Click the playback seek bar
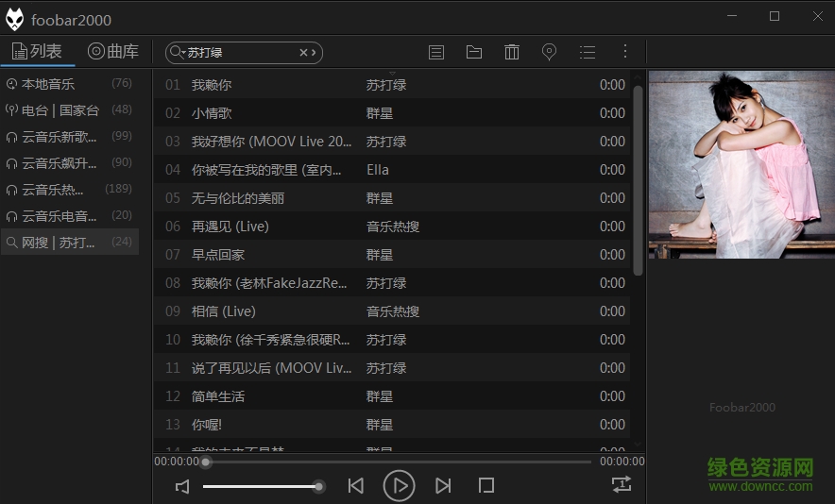The width and height of the screenshot is (835, 504). [x=399, y=462]
